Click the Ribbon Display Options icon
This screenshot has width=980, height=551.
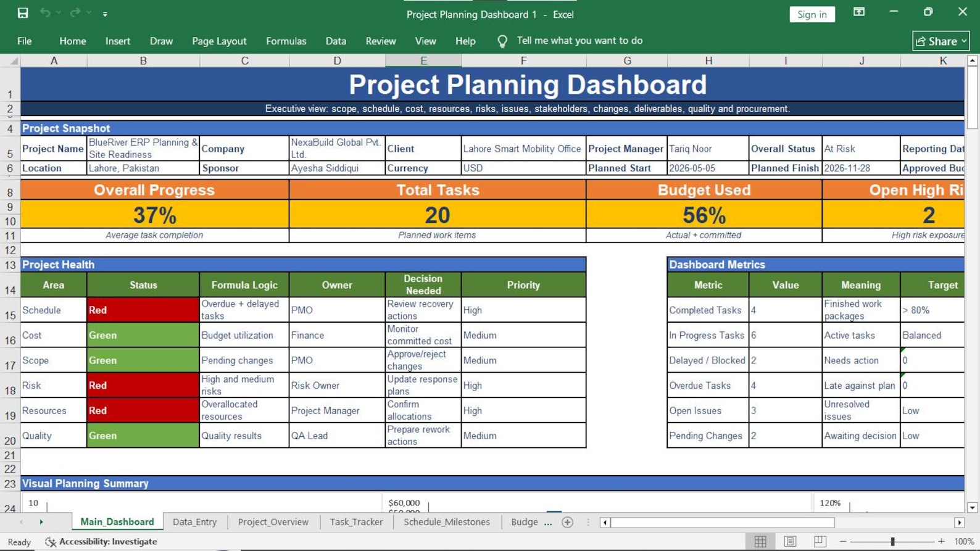pyautogui.click(x=858, y=12)
